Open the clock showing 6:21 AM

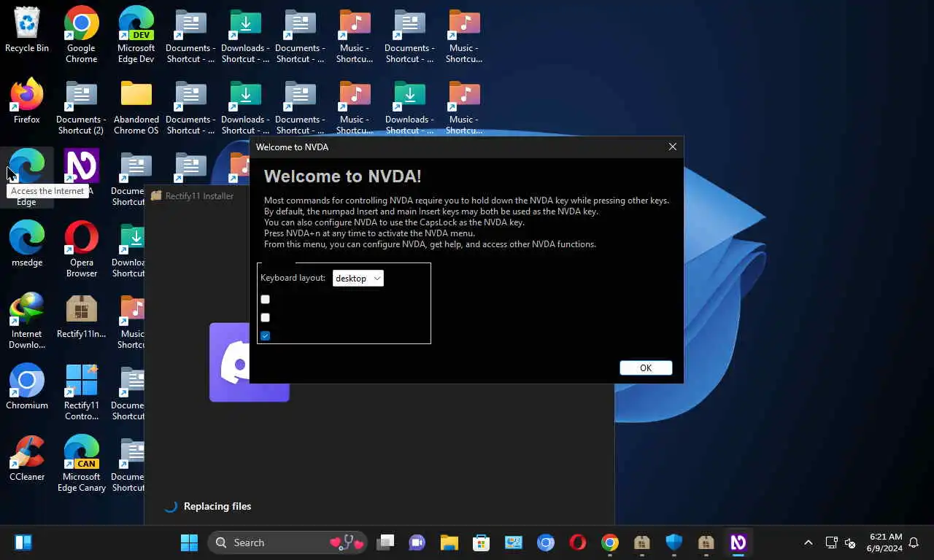tap(884, 542)
